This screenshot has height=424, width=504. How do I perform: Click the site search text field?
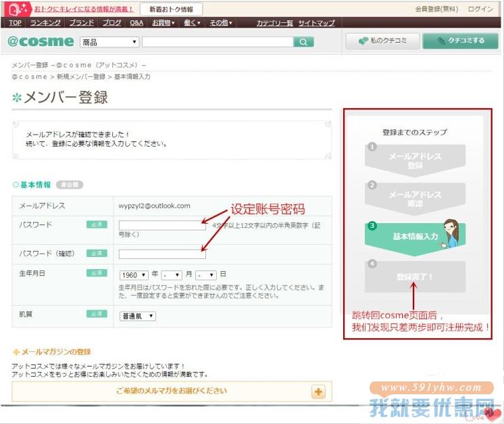point(218,42)
